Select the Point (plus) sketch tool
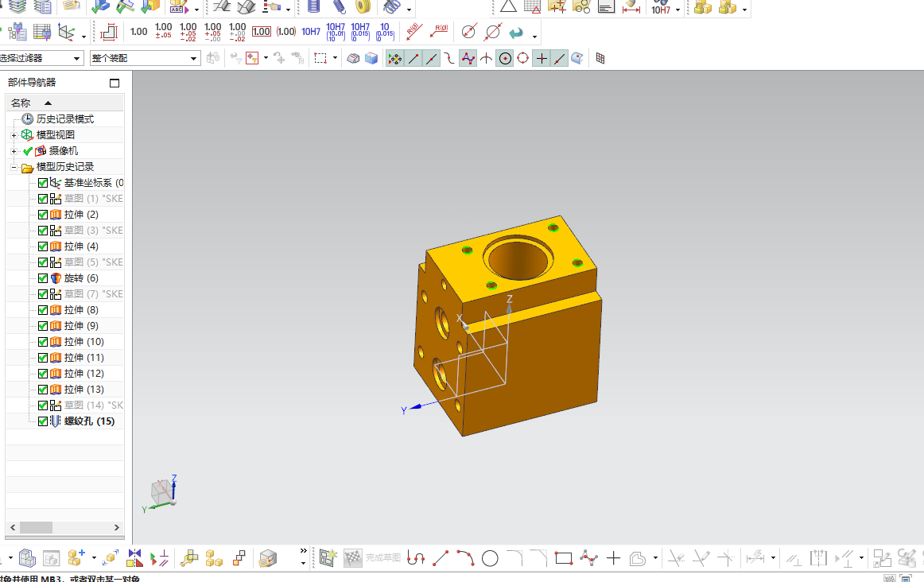 [x=613, y=558]
